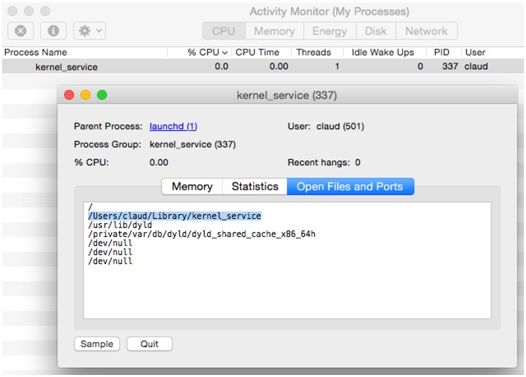Open the launchd (1) parent process link
The image size is (526, 377).
coord(173,126)
